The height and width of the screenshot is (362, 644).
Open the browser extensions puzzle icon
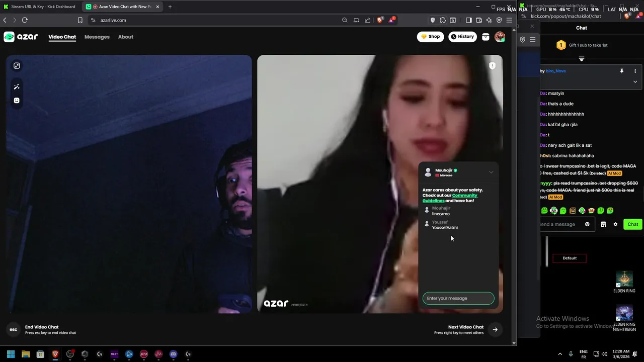click(x=443, y=20)
